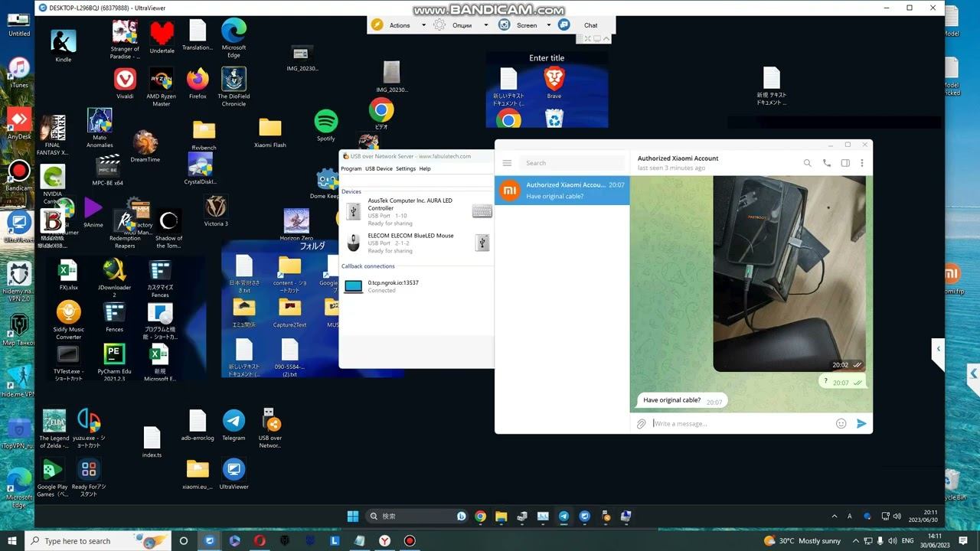This screenshot has width=980, height=551.
Task: Open Help menu in USB over Network Server
Action: coord(425,168)
